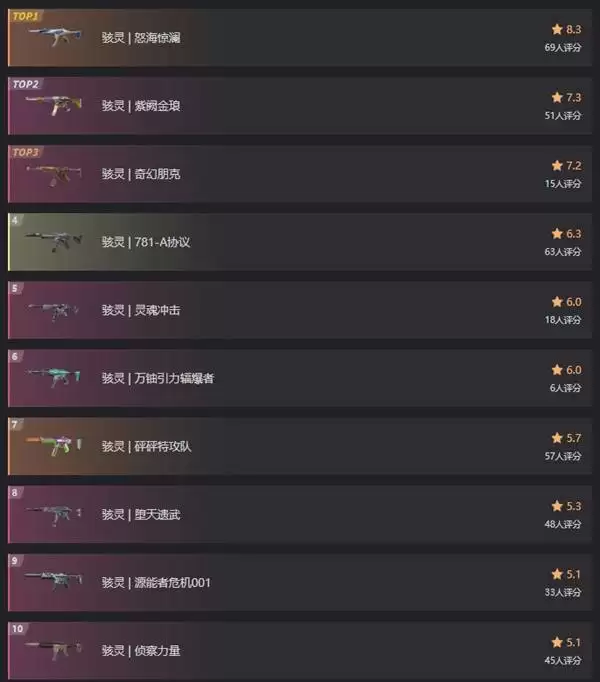Click the 紫阙金琅 weapon skin image
This screenshot has height=682, width=600.
pyautogui.click(x=54, y=105)
